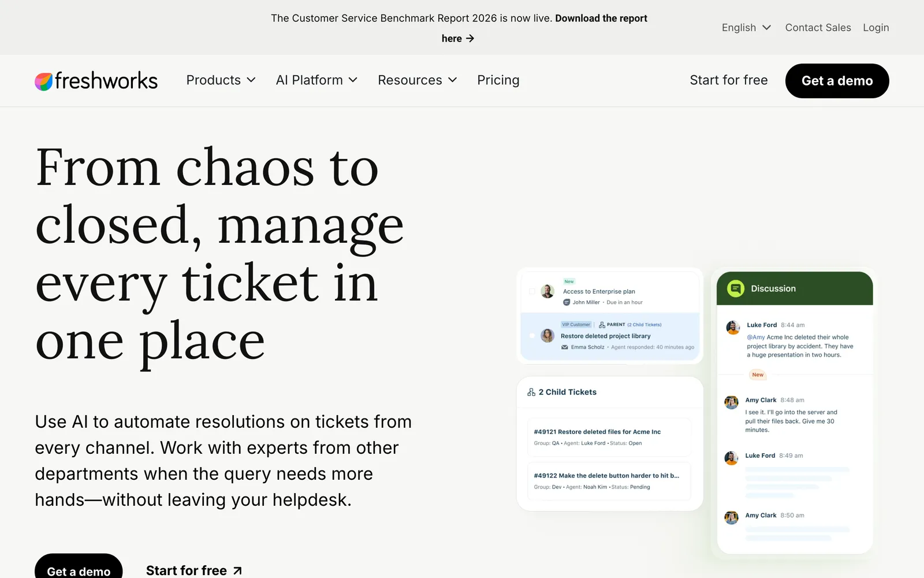Click the Contact Sales link
Image resolution: width=924 pixels, height=578 pixels.
pyautogui.click(x=818, y=28)
